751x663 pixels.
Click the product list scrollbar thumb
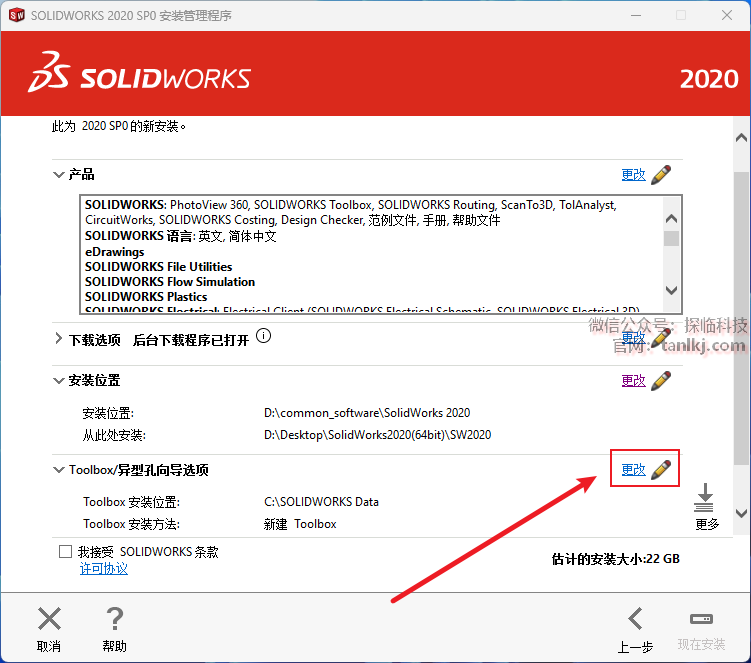(x=671, y=238)
